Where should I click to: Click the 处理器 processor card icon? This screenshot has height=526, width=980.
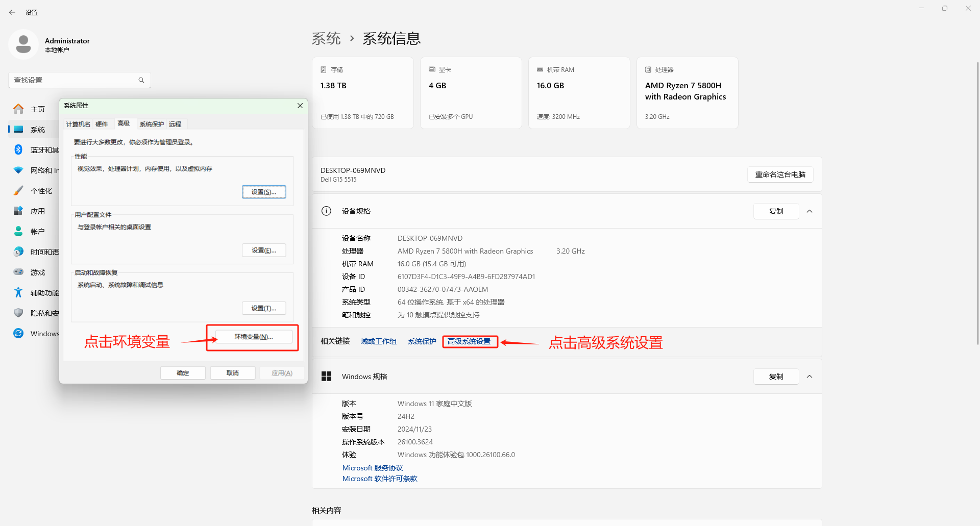click(x=648, y=69)
